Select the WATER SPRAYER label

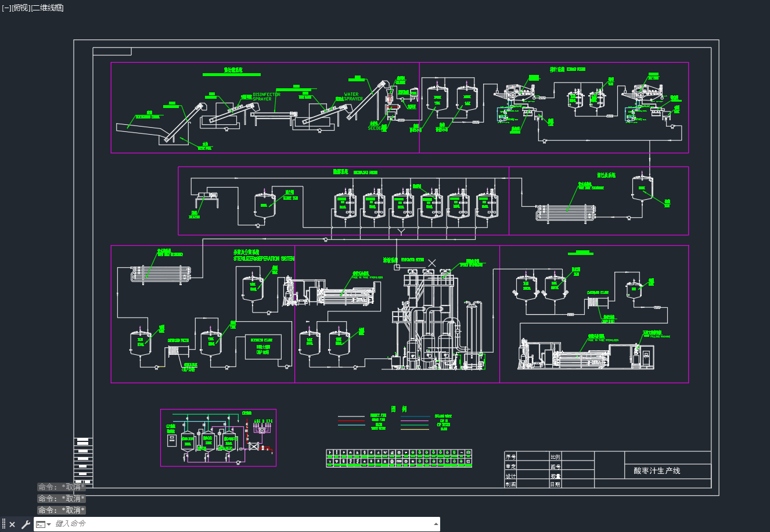pyautogui.click(x=352, y=96)
